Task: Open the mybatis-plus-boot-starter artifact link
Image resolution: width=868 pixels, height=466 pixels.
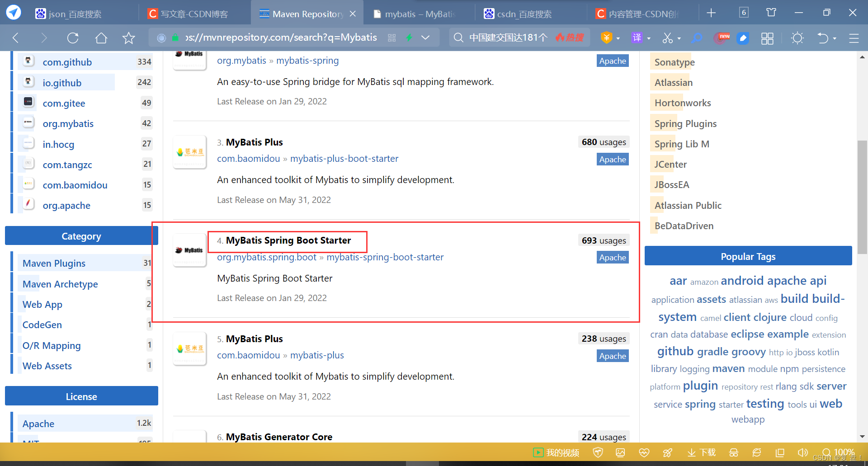Action: point(344,159)
